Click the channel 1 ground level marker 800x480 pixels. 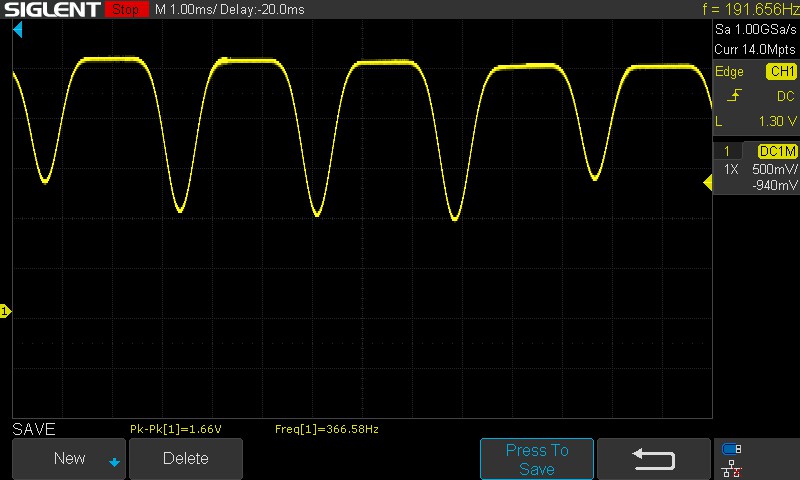tap(5, 311)
